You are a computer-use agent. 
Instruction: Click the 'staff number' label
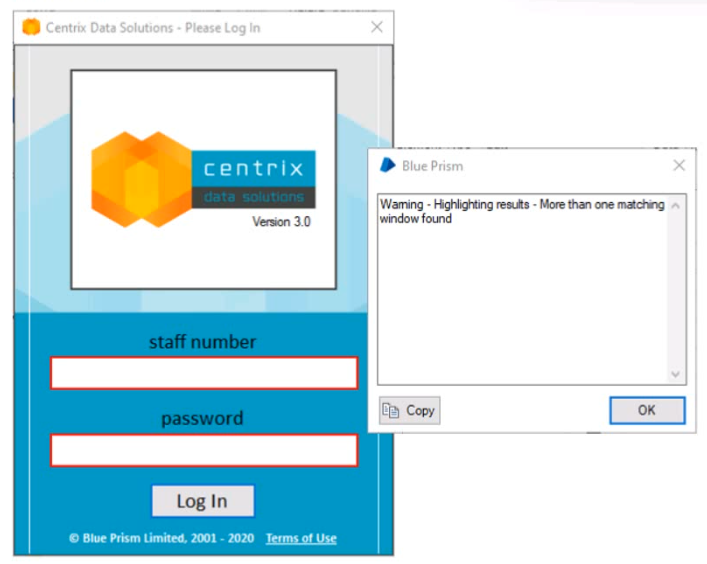pos(202,342)
